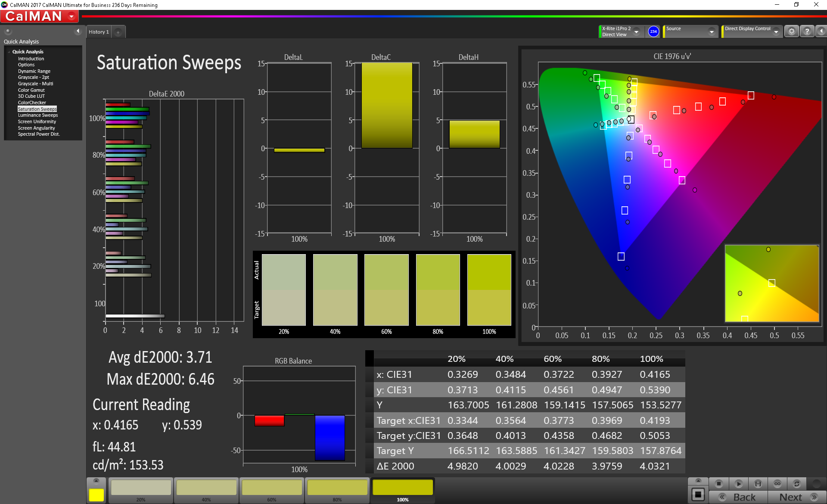Click the continuous read infinity icon
The image size is (827, 504).
pyautogui.click(x=777, y=484)
